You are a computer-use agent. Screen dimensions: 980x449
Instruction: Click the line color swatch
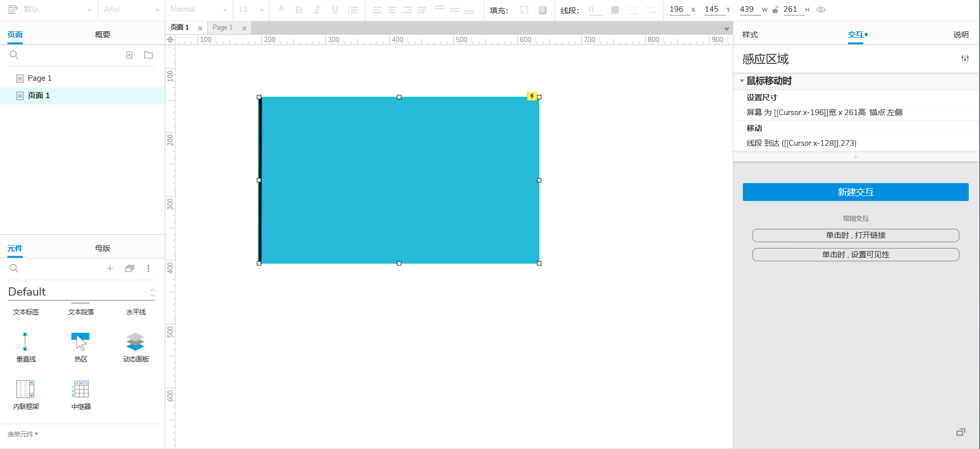pyautogui.click(x=615, y=10)
